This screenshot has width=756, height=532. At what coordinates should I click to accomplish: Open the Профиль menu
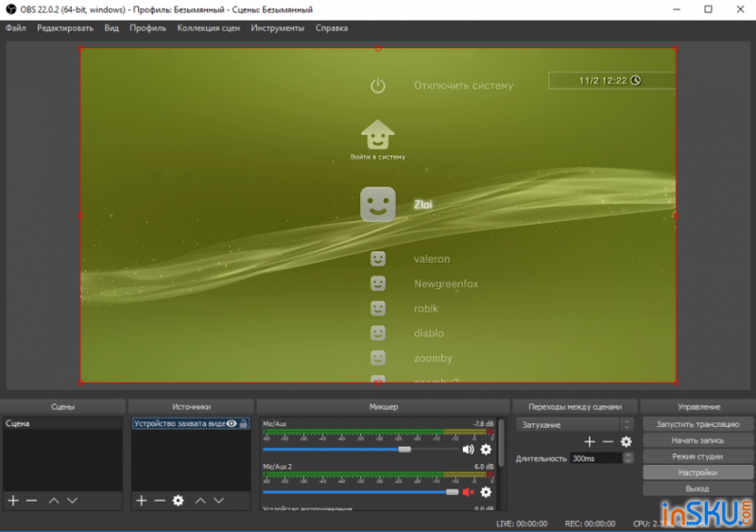tap(147, 28)
